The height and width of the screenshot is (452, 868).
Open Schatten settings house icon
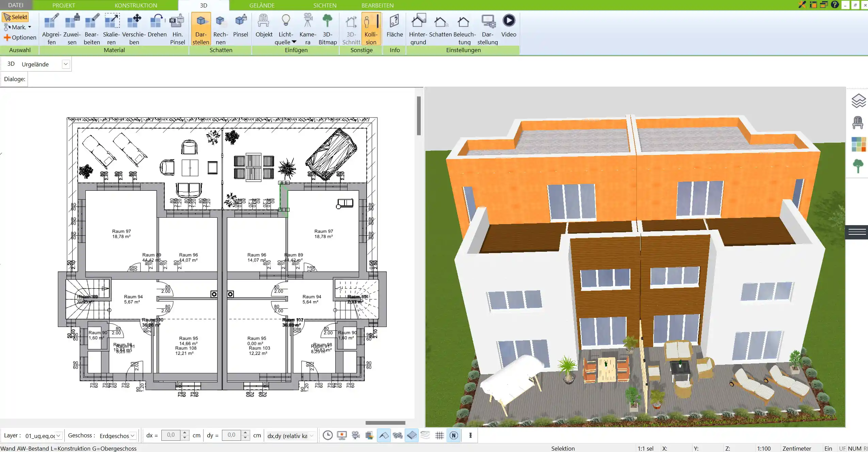tap(440, 26)
